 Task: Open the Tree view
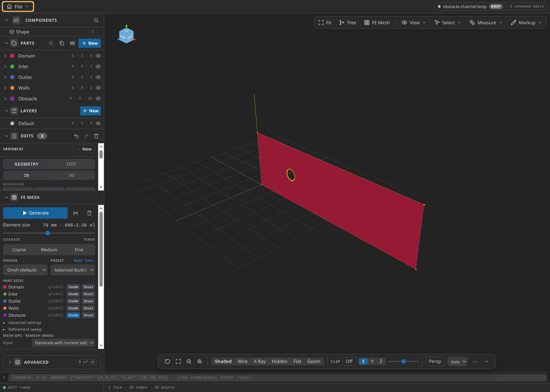pos(348,23)
